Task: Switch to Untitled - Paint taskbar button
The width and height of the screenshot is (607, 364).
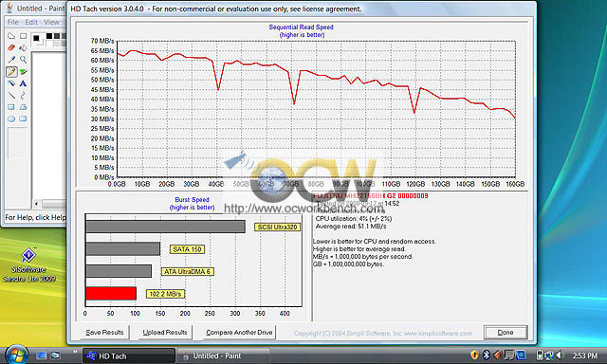Action: click(223, 355)
